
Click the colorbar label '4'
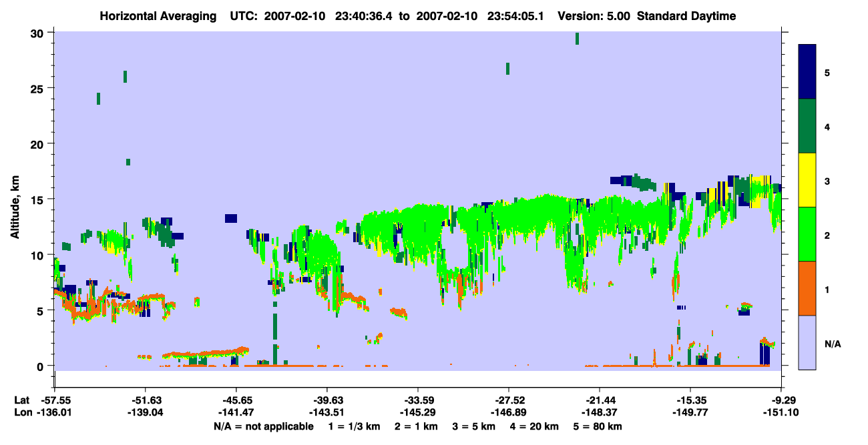(827, 126)
